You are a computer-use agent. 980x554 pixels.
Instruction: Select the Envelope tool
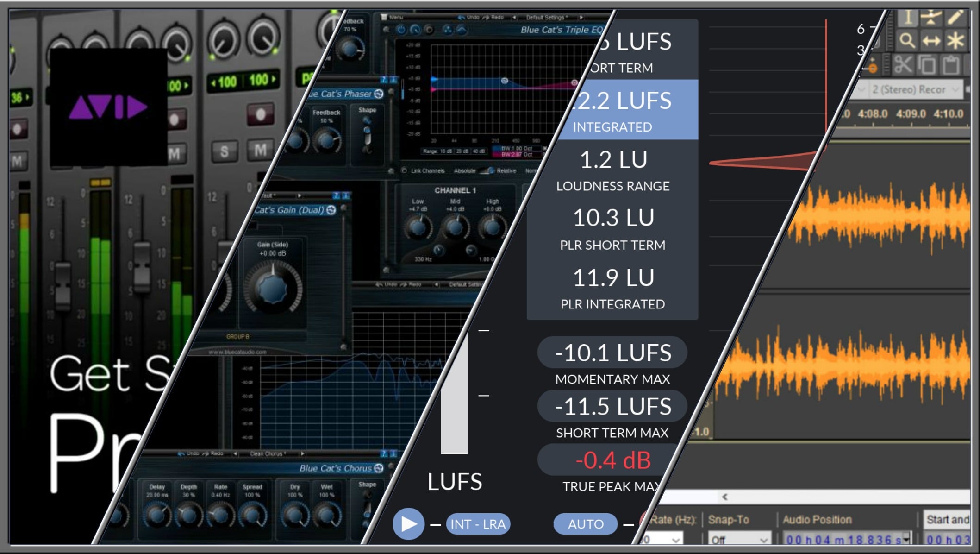pyautogui.click(x=931, y=18)
